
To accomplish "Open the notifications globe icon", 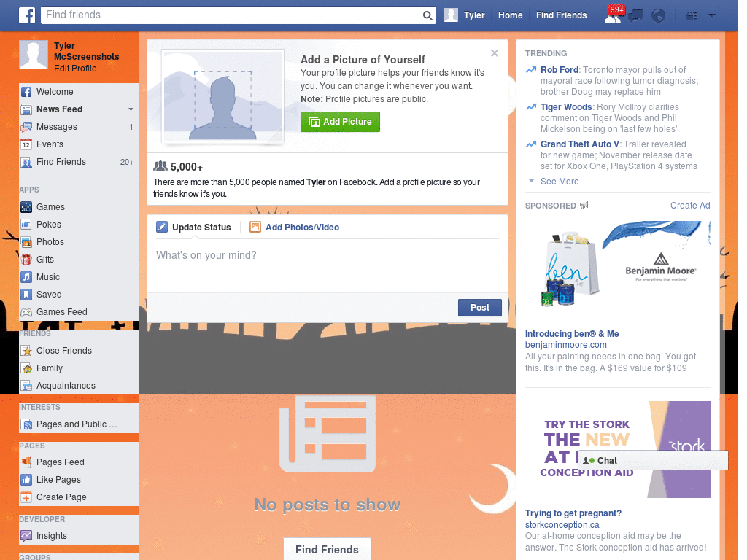I will coord(658,16).
